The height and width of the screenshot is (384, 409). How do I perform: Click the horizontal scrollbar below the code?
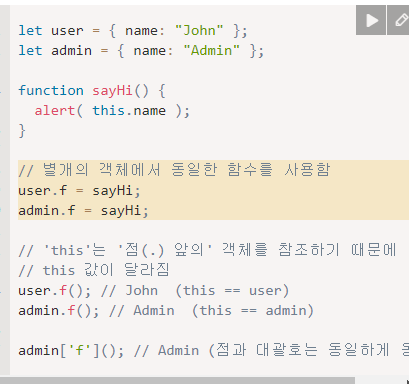pyautogui.click(x=177, y=381)
